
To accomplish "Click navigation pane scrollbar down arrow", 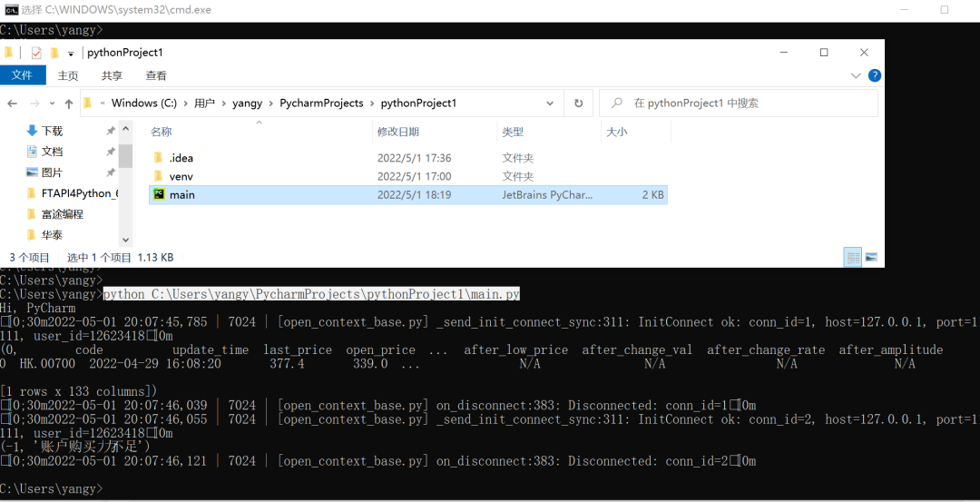I will 125,240.
